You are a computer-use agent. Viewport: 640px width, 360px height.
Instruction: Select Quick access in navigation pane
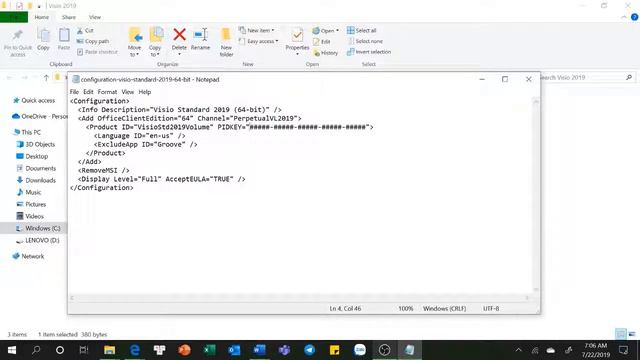(34, 100)
